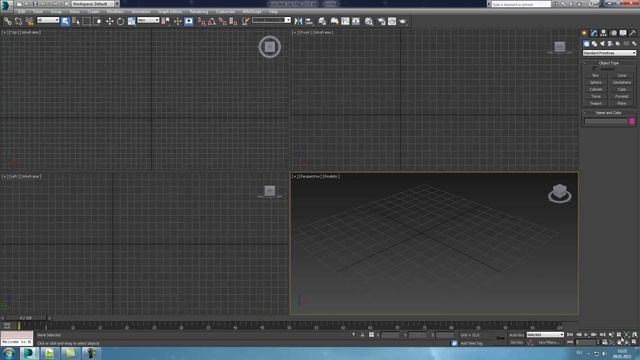The image size is (640, 360).
Task: Toggle Spinner Snap
Action: click(233, 21)
